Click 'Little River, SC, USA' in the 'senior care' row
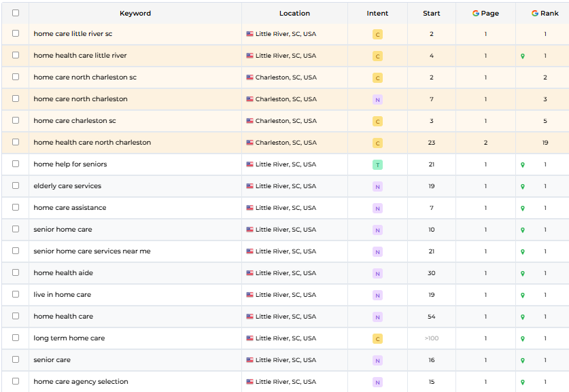The height and width of the screenshot is (392, 569). [x=286, y=360]
